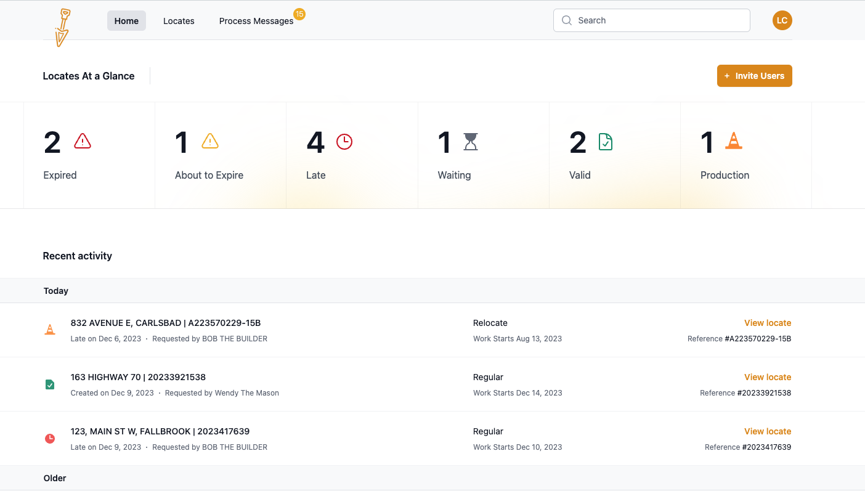Click the magnifying glass search icon
865x504 pixels.
coord(567,20)
